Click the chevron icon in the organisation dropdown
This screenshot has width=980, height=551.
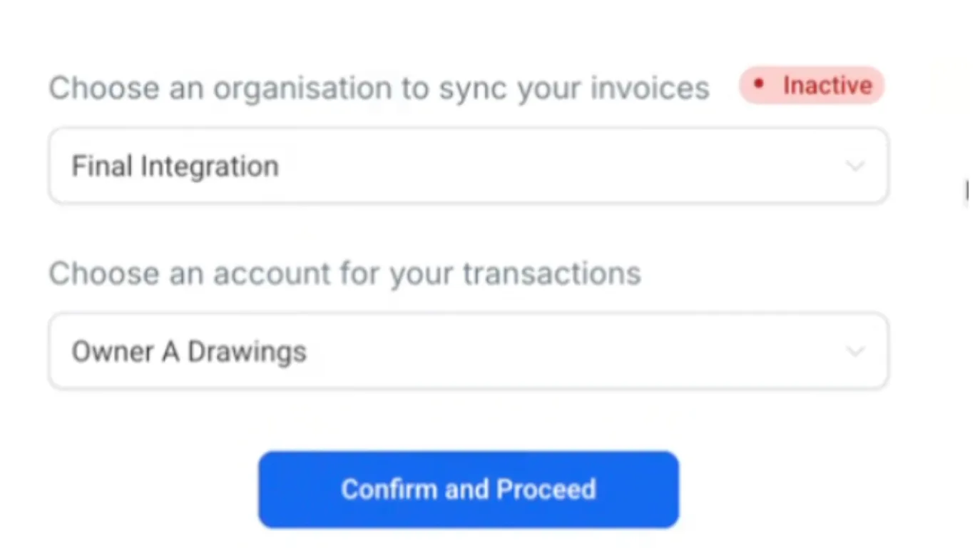click(x=854, y=166)
